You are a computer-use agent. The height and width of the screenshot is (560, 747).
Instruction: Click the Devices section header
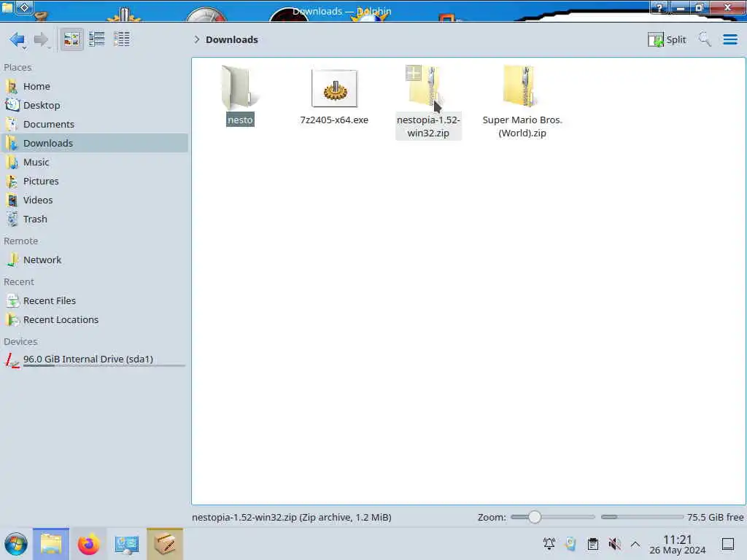point(20,341)
